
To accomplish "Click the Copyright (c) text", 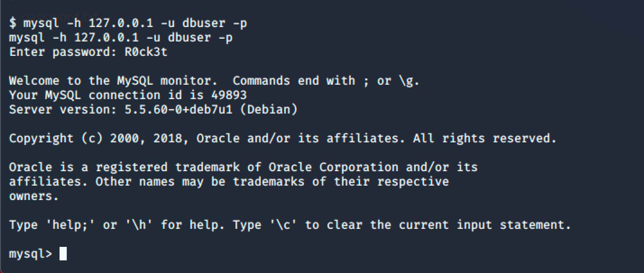I will click(x=56, y=138).
